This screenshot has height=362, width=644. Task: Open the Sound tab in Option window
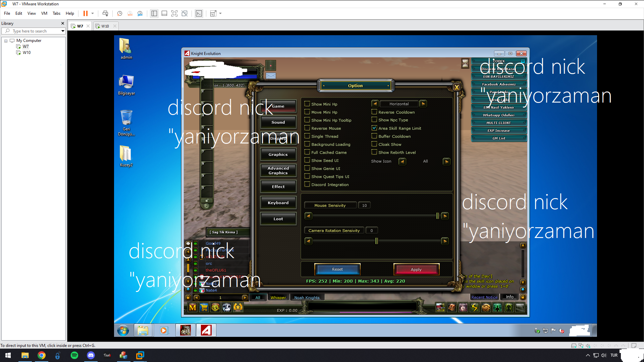click(278, 122)
